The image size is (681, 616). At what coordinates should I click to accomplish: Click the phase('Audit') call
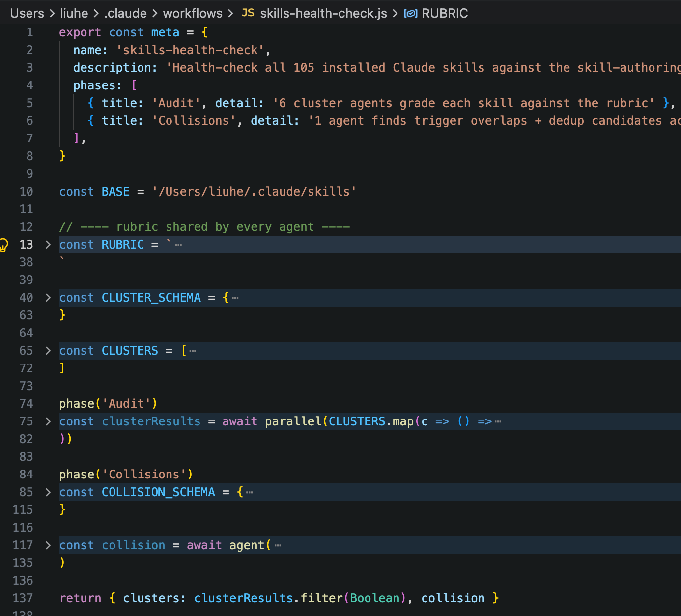tap(108, 404)
